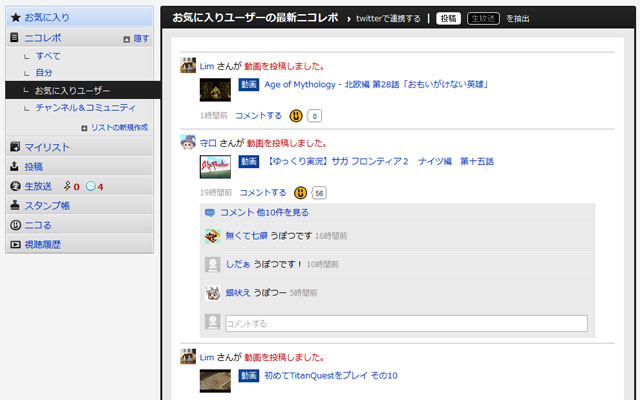Click the speech bubble icon in comments section
Image resolution: width=640 pixels, height=400 pixels.
(210, 213)
